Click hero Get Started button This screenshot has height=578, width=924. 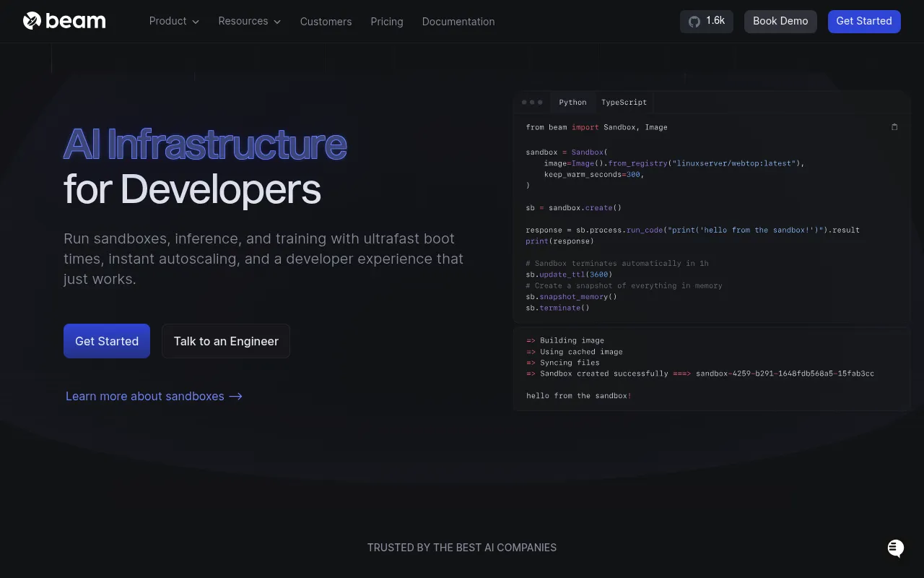click(107, 341)
